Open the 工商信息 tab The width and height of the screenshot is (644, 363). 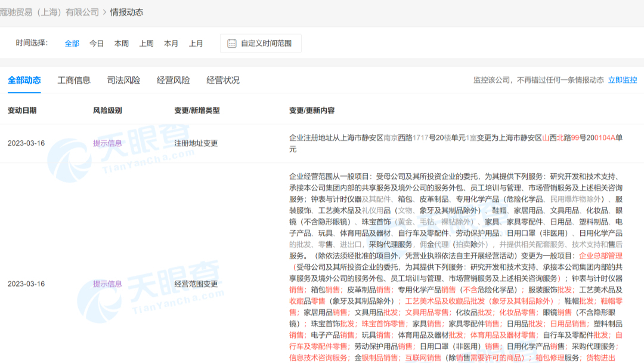click(x=74, y=80)
